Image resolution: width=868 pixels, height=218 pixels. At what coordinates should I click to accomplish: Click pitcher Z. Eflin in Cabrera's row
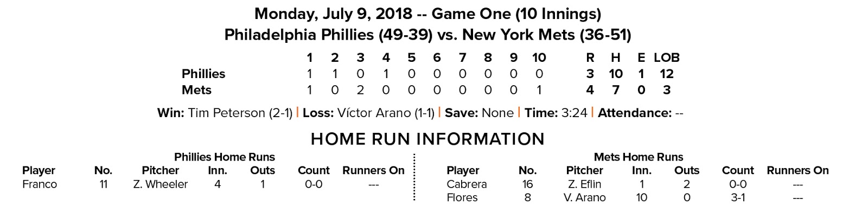585,184
